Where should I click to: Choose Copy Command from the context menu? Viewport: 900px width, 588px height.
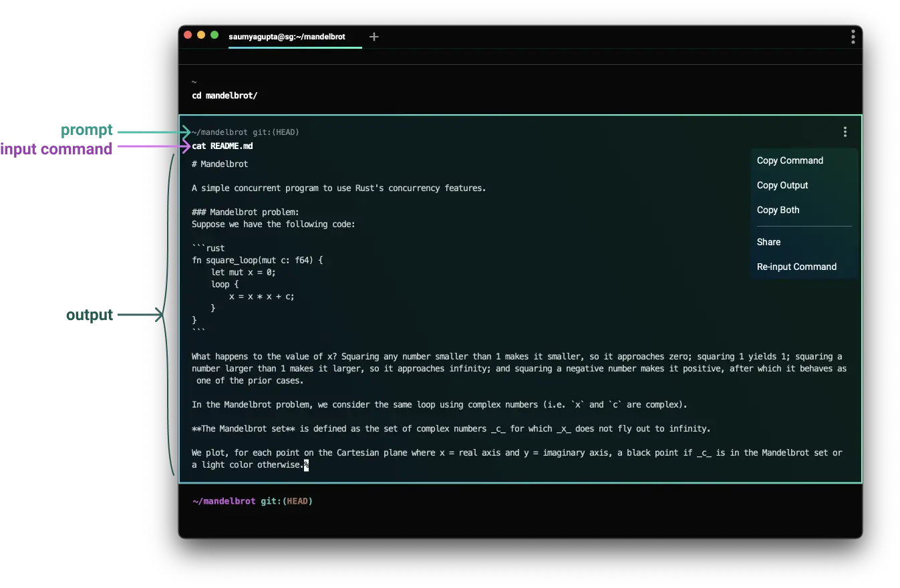pos(790,160)
